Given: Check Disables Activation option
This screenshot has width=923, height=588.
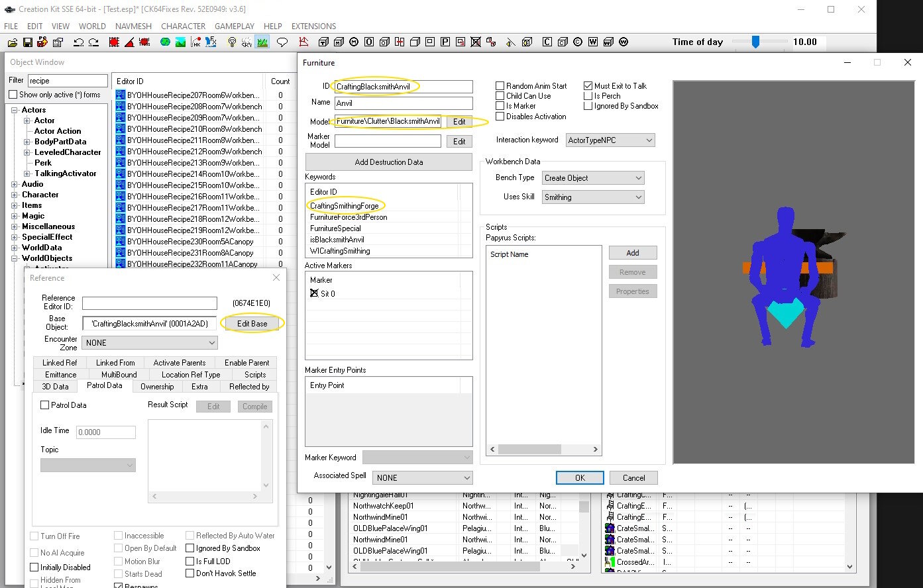Looking at the screenshot, I should coord(500,117).
